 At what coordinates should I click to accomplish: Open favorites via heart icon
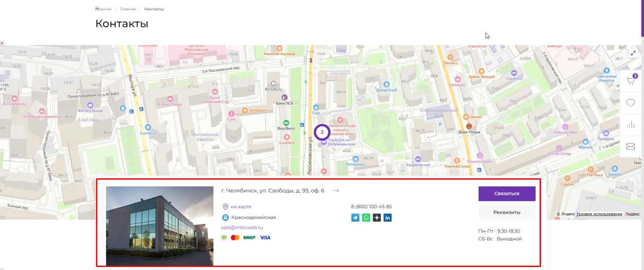tap(630, 103)
